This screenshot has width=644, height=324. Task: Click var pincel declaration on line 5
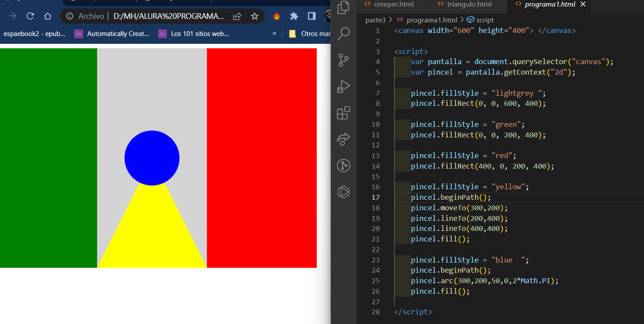(493, 72)
